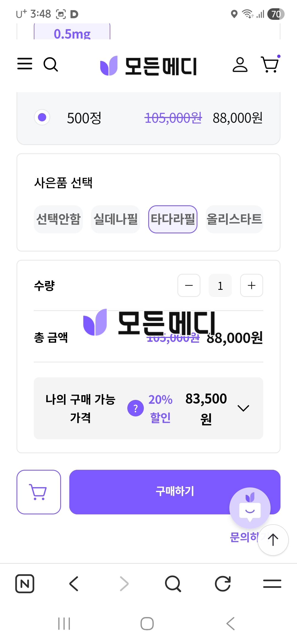Choose 올리스타트 gift option
The width and height of the screenshot is (297, 644).
tap(234, 219)
